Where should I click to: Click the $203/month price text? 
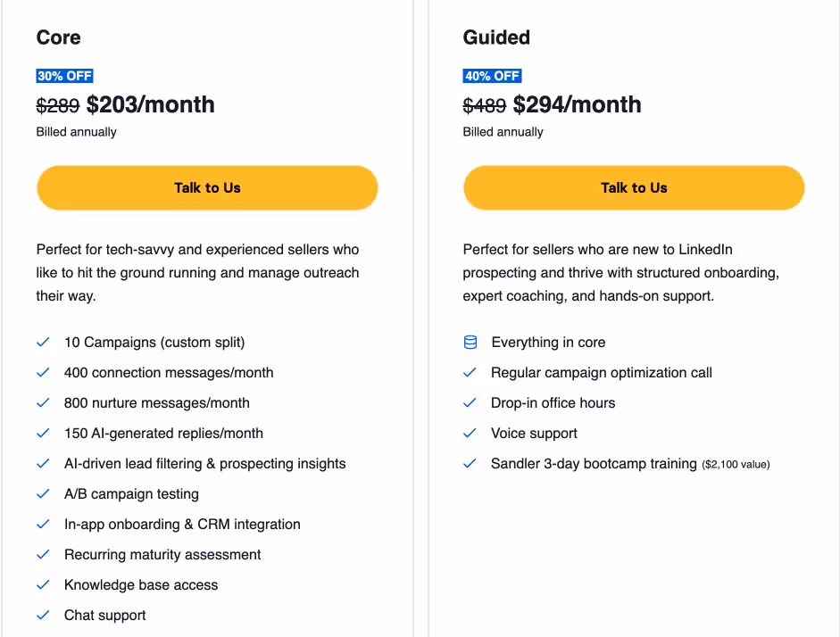150,104
